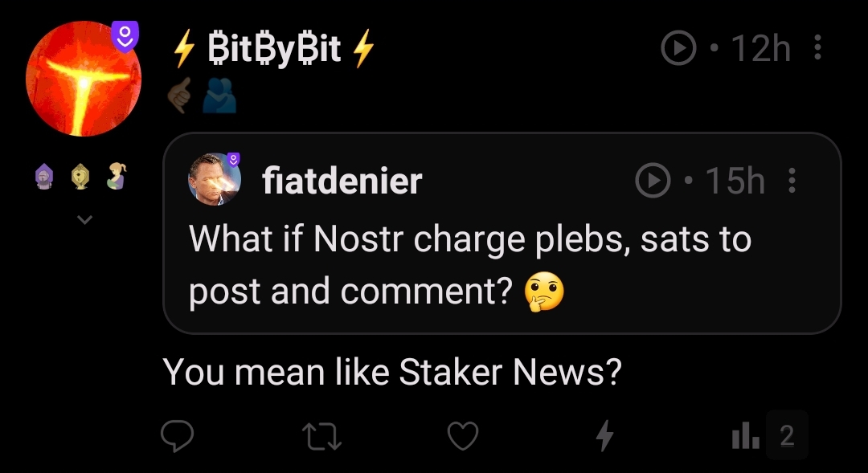The width and height of the screenshot is (868, 473).
Task: Click the first purple badge under the avatar
Action: click(45, 177)
